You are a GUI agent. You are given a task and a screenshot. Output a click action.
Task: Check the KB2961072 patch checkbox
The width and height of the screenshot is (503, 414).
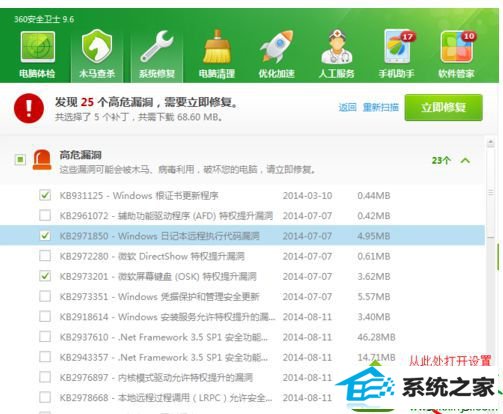45,216
